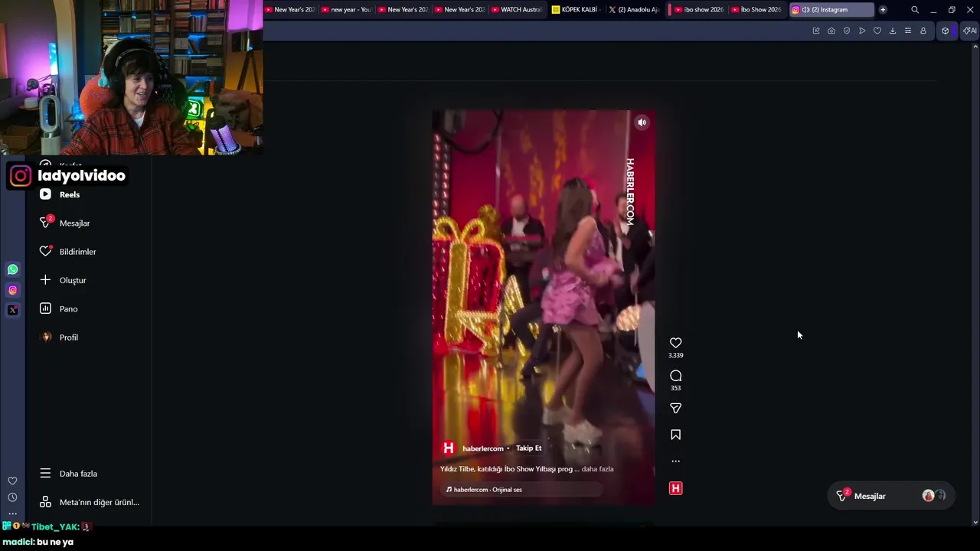Screen dimensions: 980x551
Task: Open Pano dashboard in the sidebar
Action: point(68,309)
